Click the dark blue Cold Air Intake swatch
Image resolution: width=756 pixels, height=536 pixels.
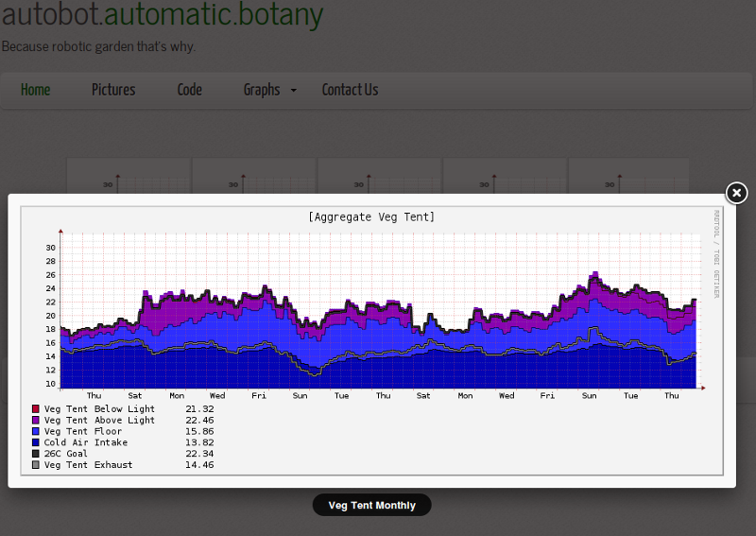pyautogui.click(x=36, y=442)
